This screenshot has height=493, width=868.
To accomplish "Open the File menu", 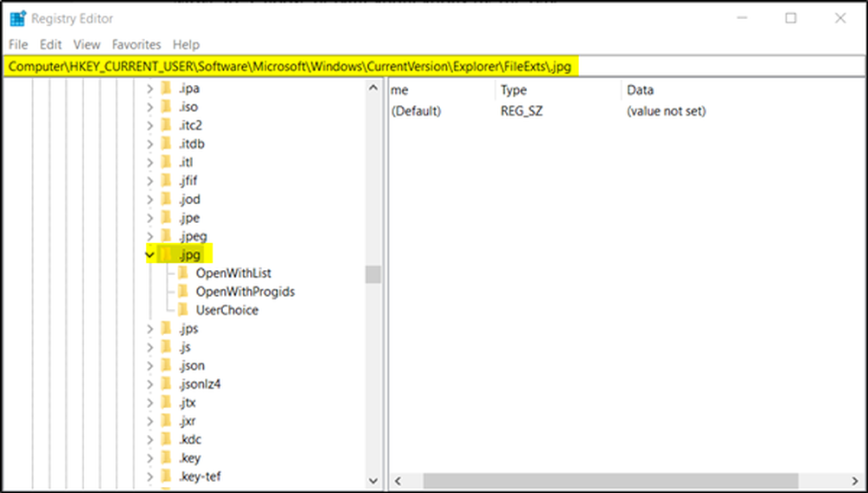I will (18, 45).
